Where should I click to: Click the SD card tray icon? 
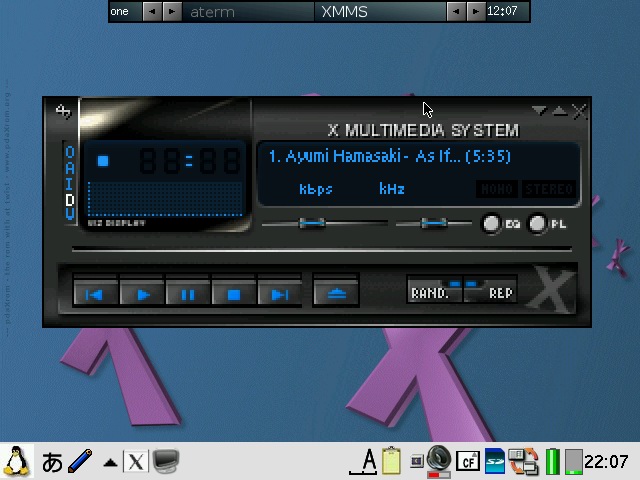[495, 461]
